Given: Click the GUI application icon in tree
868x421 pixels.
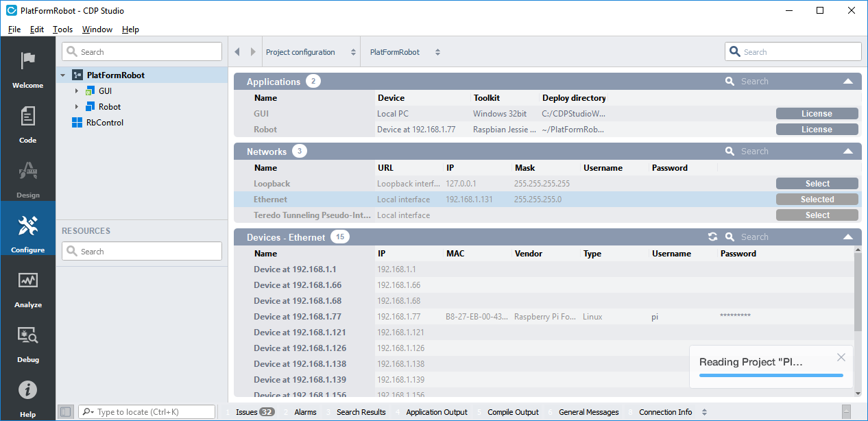Looking at the screenshot, I should pyautogui.click(x=90, y=91).
